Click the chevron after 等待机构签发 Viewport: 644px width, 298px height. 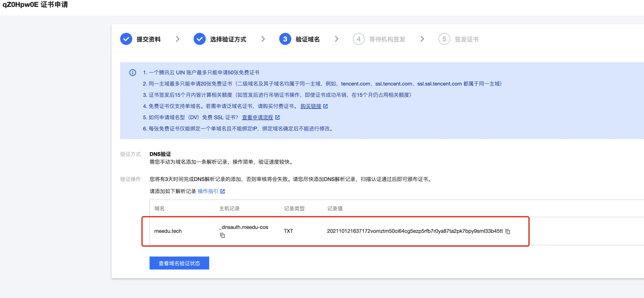422,39
